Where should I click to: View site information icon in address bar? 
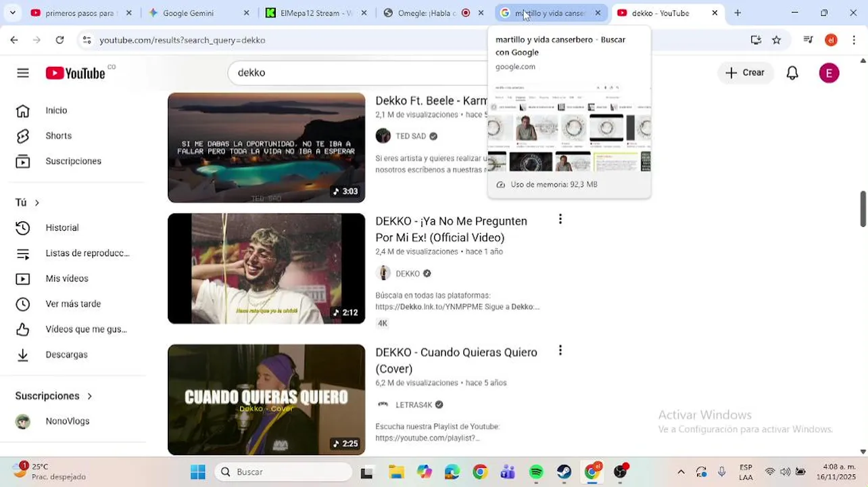[87, 40]
